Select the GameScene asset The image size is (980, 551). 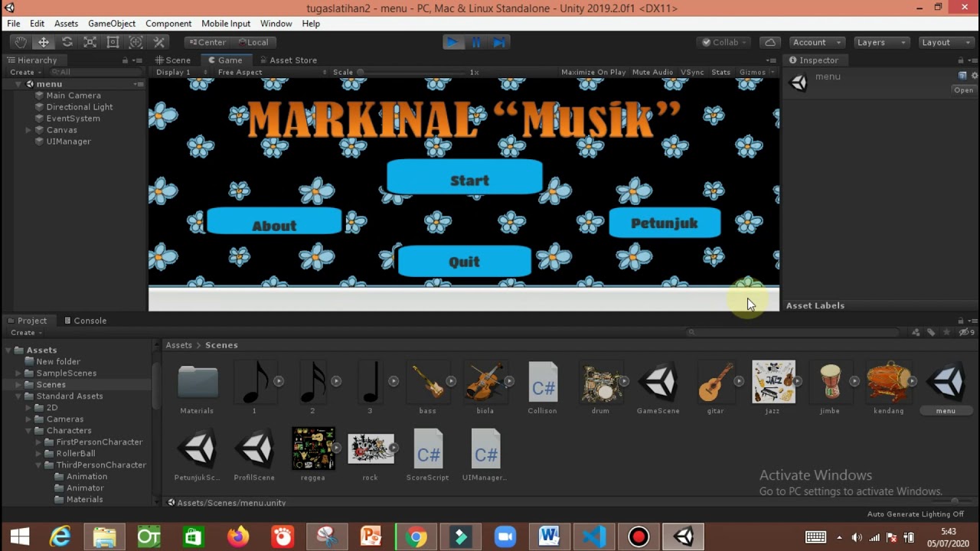coord(658,388)
